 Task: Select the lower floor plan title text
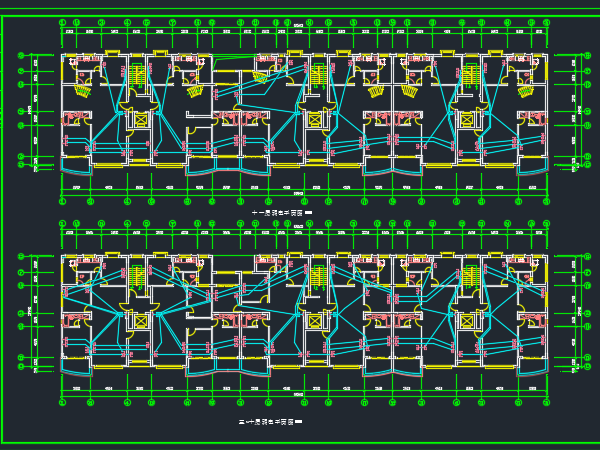coord(270,422)
